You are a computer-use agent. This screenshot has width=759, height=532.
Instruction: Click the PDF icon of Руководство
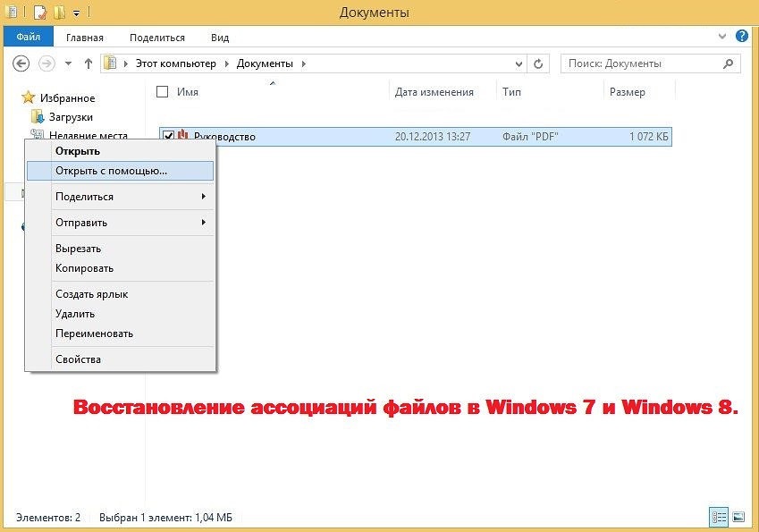click(x=182, y=136)
